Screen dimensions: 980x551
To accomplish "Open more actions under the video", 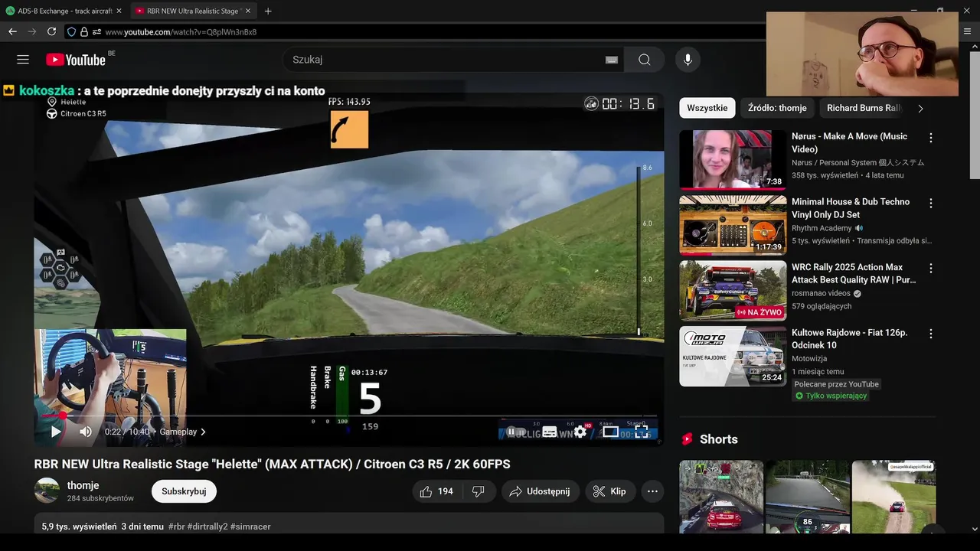I will pyautogui.click(x=652, y=491).
